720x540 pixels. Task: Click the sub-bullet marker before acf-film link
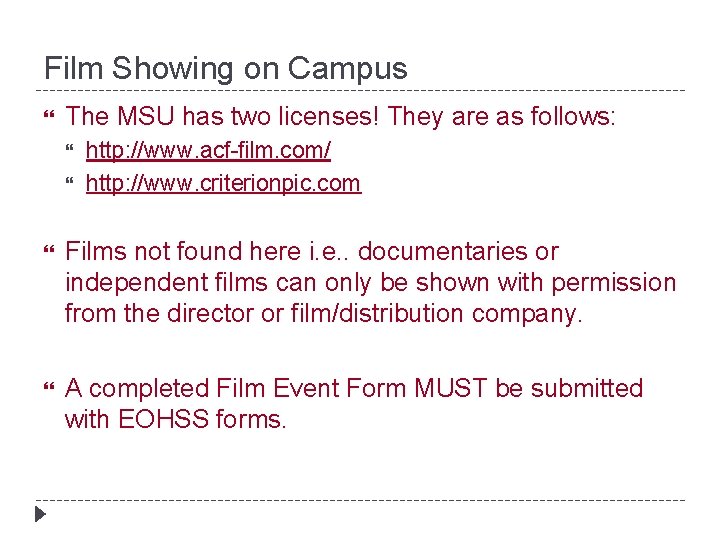[x=69, y=148]
